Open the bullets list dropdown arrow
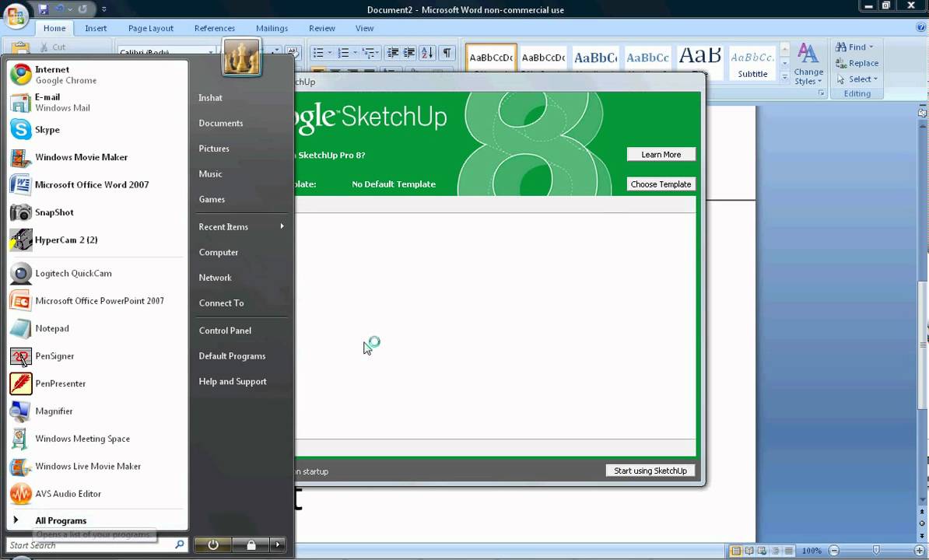 (330, 53)
